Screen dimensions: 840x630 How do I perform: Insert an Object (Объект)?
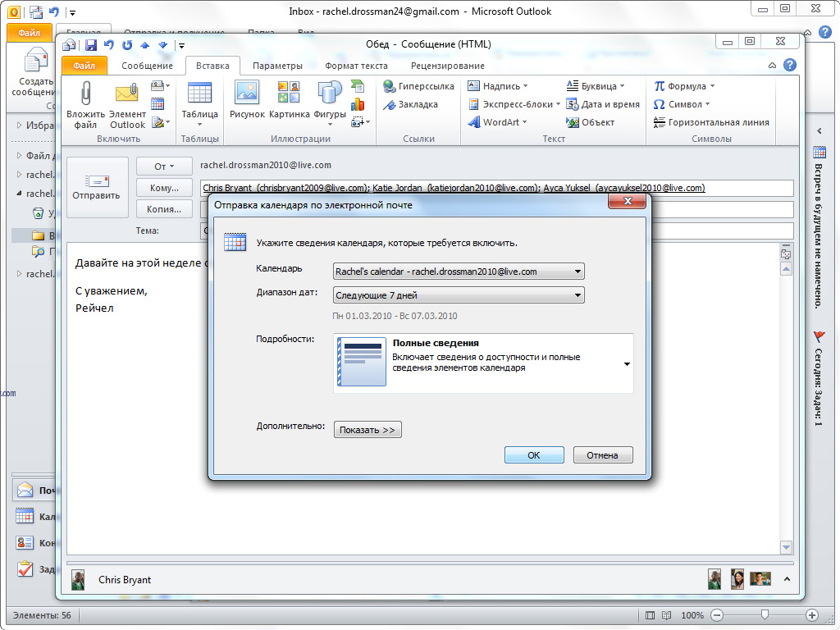point(590,123)
